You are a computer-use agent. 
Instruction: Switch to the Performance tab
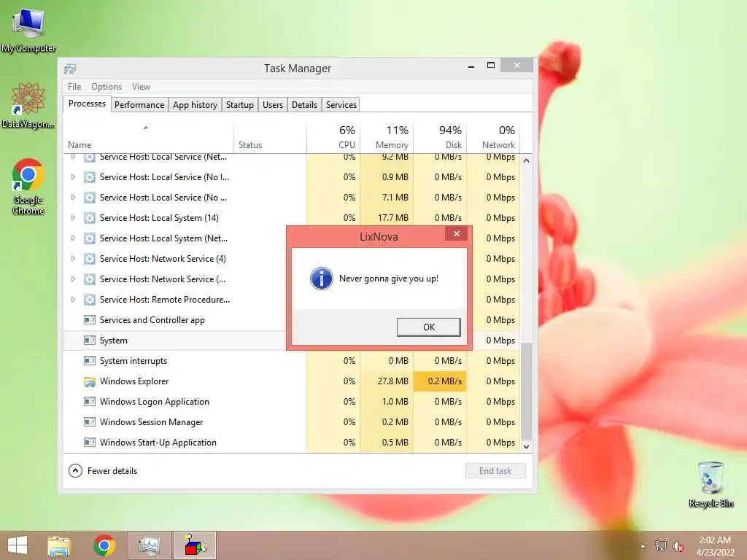[x=139, y=105]
